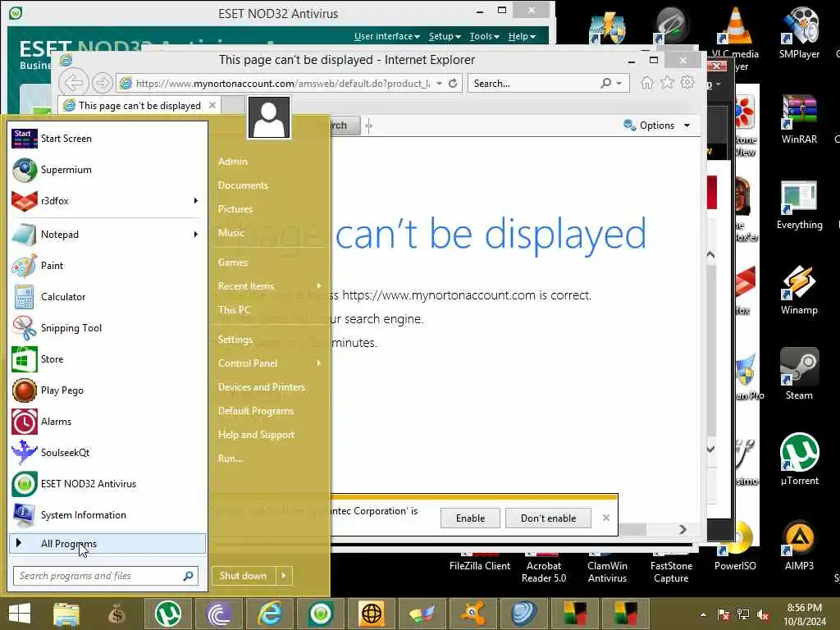
Task: Expand the Control Panel submenu
Action: click(x=319, y=363)
